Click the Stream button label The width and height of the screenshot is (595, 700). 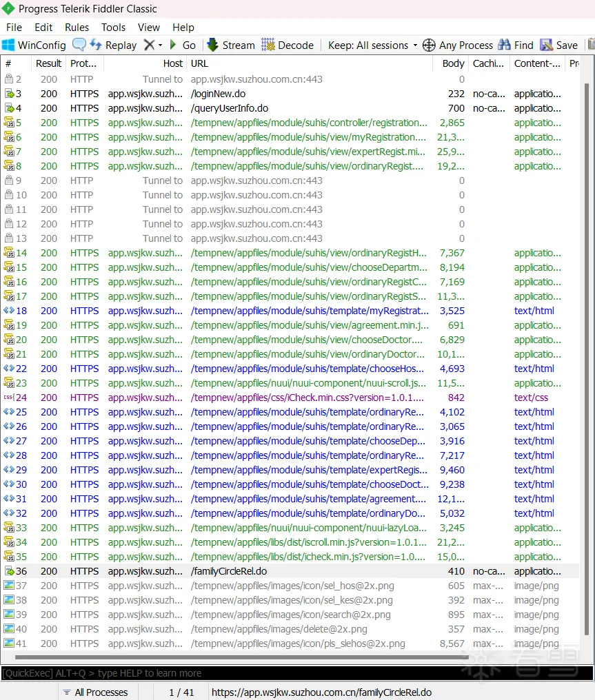pos(239,45)
